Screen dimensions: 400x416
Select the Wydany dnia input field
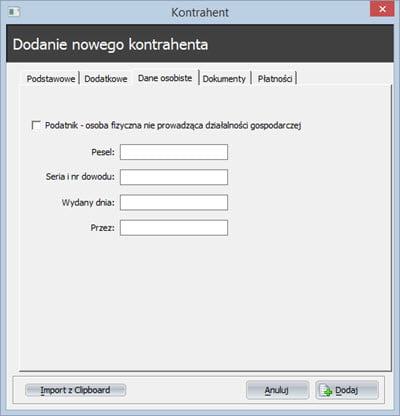tap(174, 203)
